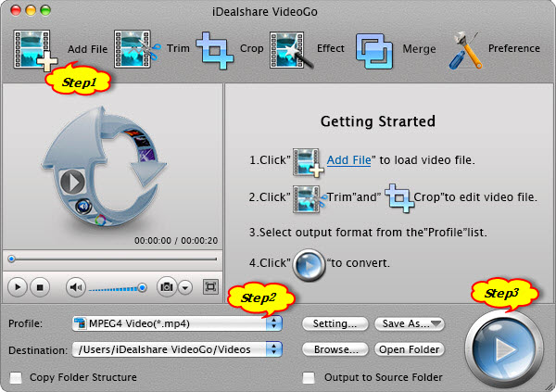Expand the snapshot options dropdown arrow
The height and width of the screenshot is (392, 556).
tap(185, 287)
